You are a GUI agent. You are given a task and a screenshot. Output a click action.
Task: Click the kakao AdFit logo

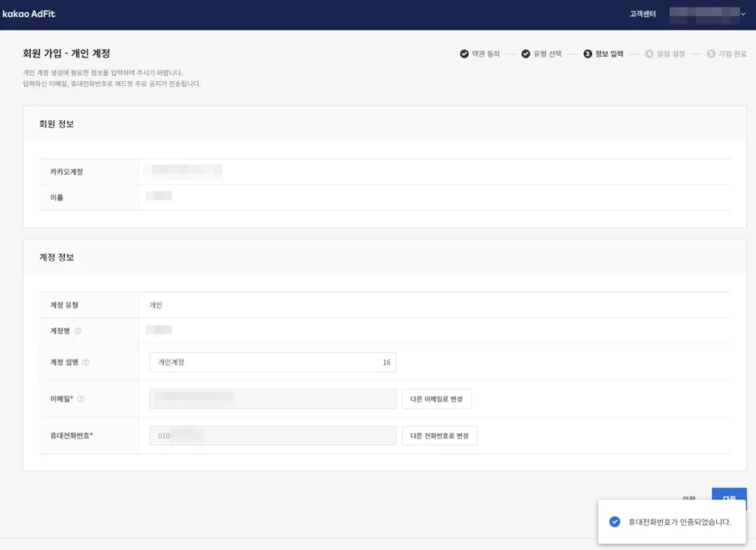pyautogui.click(x=31, y=14)
